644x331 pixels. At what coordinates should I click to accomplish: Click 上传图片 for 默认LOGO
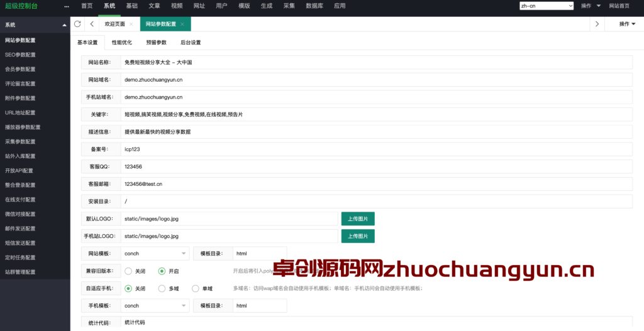[x=358, y=219]
